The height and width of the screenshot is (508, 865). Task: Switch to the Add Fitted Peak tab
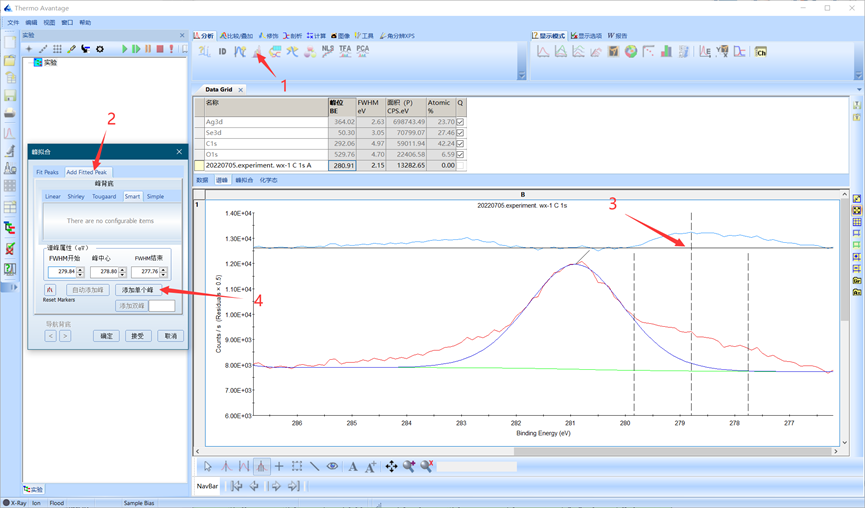tap(87, 172)
